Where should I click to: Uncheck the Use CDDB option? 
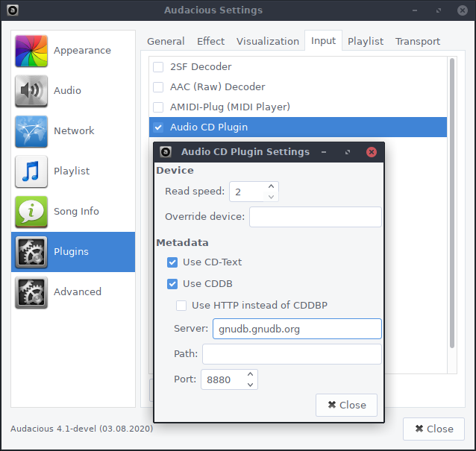point(172,284)
